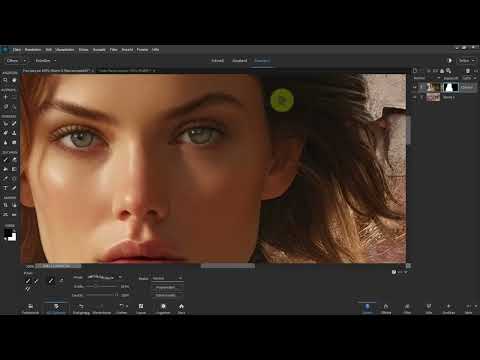Choose the Color Replacement brush in tool options
This screenshot has height=360, width=480.
coord(28,289)
